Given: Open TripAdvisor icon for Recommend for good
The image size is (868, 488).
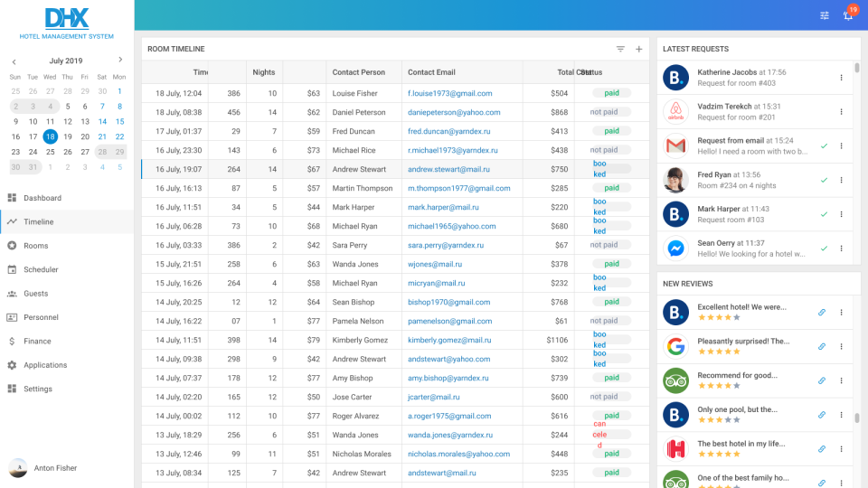Looking at the screenshot, I should 676,380.
